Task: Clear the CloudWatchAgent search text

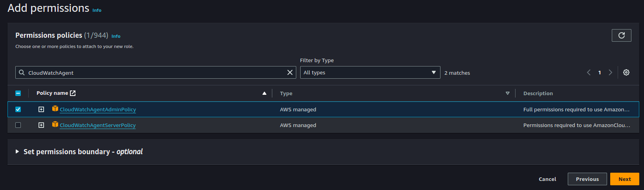Action: pyautogui.click(x=290, y=72)
